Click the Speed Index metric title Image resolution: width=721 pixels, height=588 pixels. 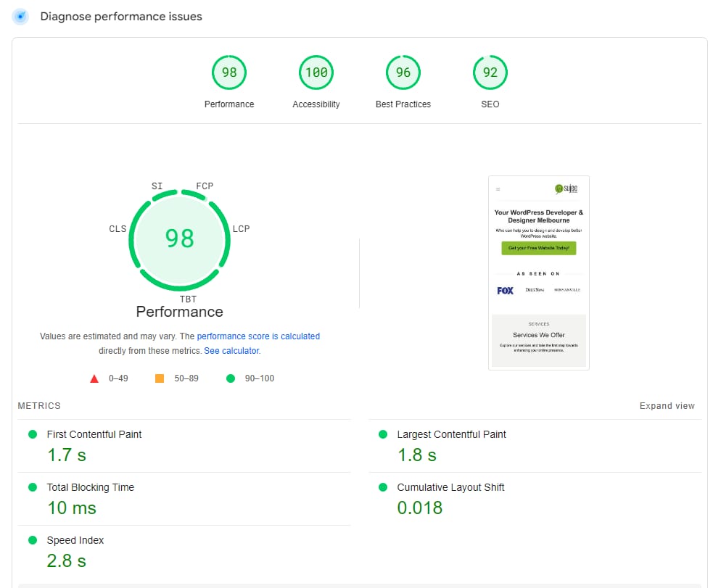click(x=75, y=539)
